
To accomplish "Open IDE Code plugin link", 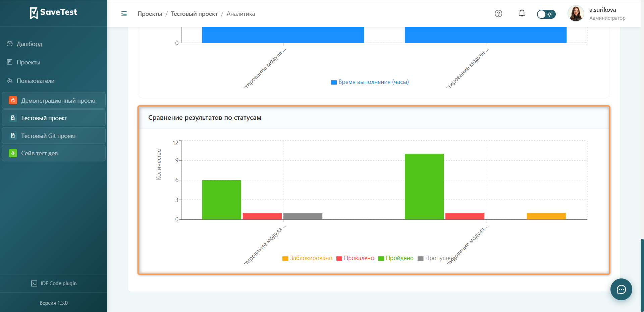I will (54, 283).
